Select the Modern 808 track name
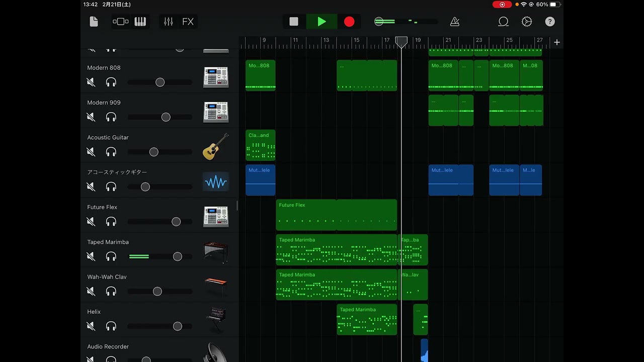 pos(104,68)
